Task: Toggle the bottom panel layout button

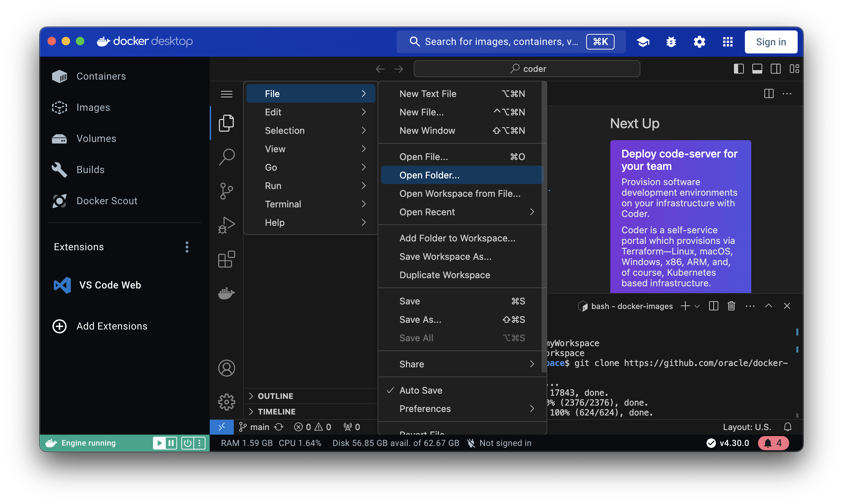Action: (757, 69)
